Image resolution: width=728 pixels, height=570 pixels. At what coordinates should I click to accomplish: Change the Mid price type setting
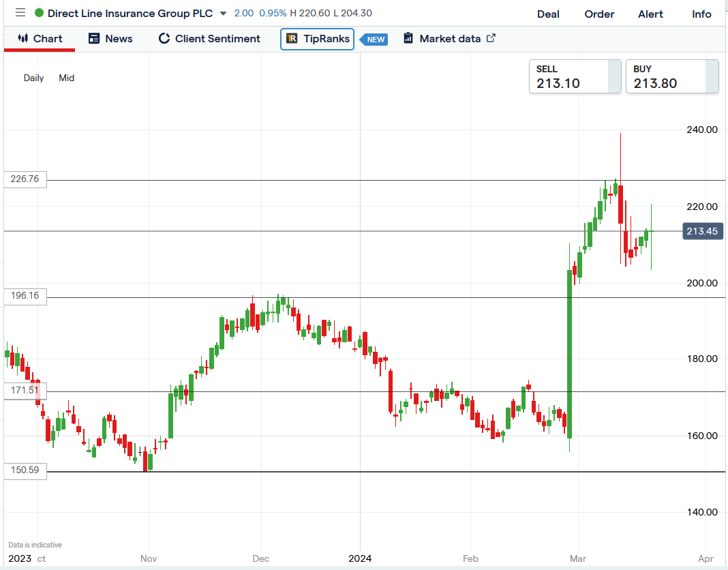pos(66,78)
